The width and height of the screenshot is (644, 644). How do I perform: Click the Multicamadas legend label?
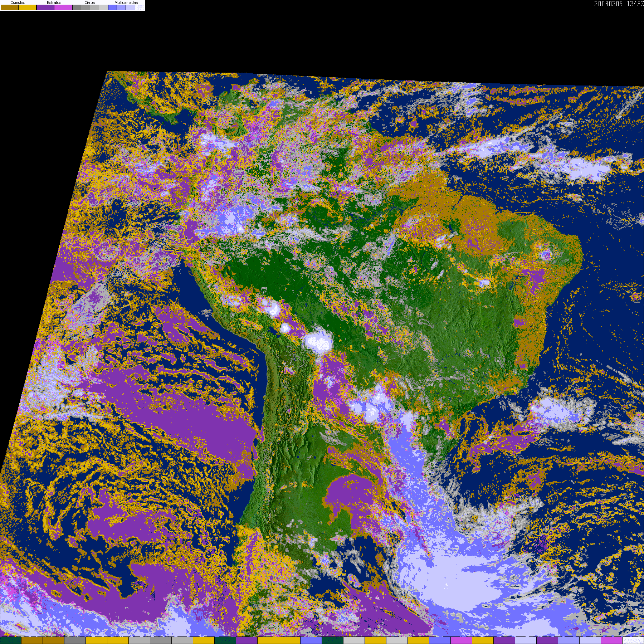[x=126, y=3]
